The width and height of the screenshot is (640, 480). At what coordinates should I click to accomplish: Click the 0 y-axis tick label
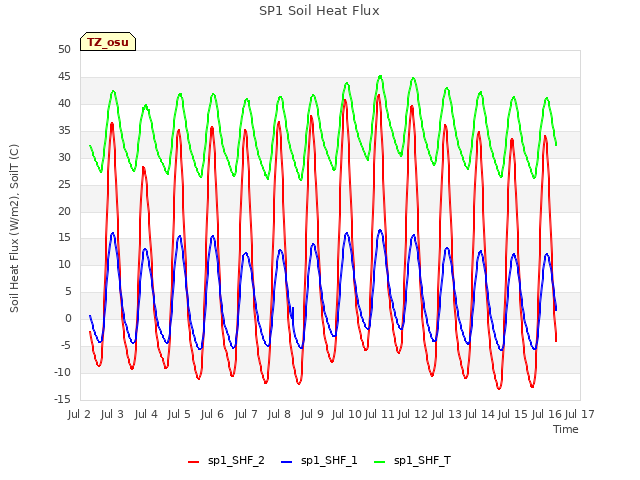tap(68, 319)
